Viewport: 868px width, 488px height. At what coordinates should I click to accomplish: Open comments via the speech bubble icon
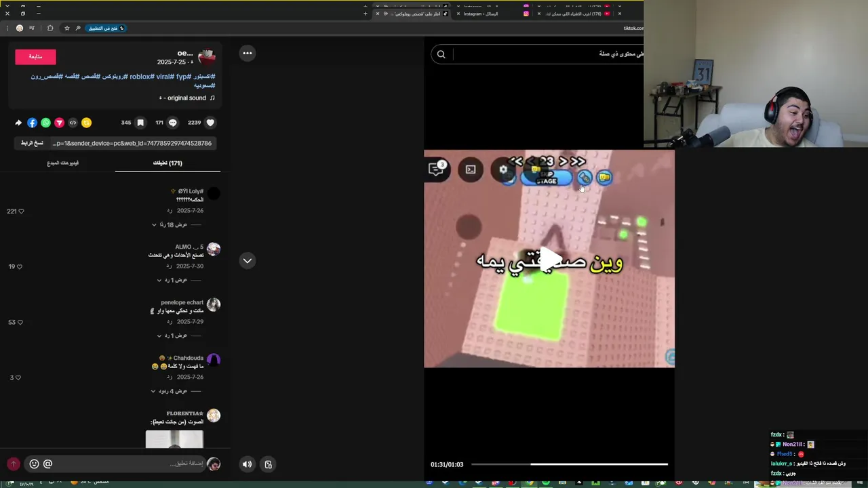pos(173,123)
